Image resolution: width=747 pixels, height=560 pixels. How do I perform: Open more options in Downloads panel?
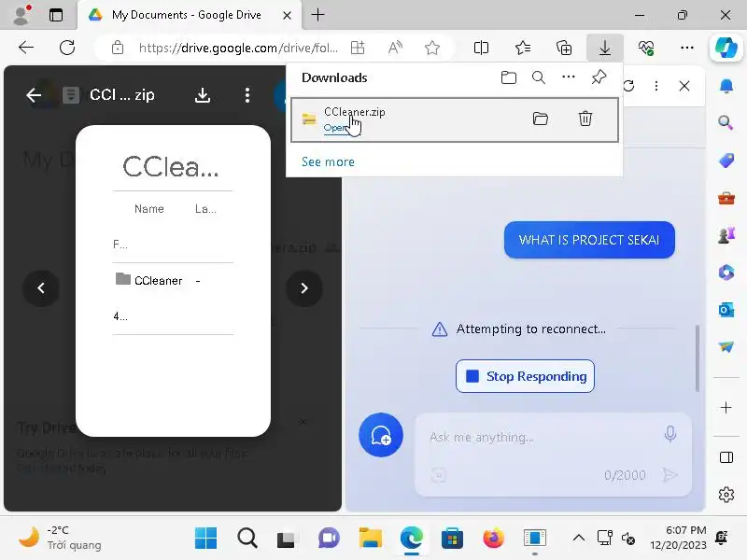569,77
